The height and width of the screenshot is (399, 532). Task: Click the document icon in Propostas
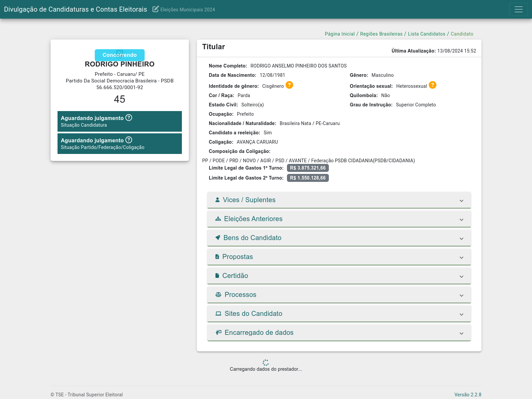coord(217,257)
